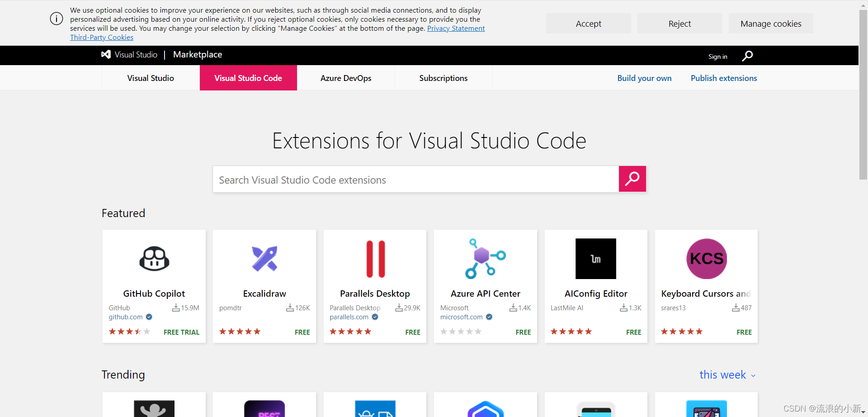868x417 pixels.
Task: Open the Publish extensions link
Action: [x=724, y=78]
